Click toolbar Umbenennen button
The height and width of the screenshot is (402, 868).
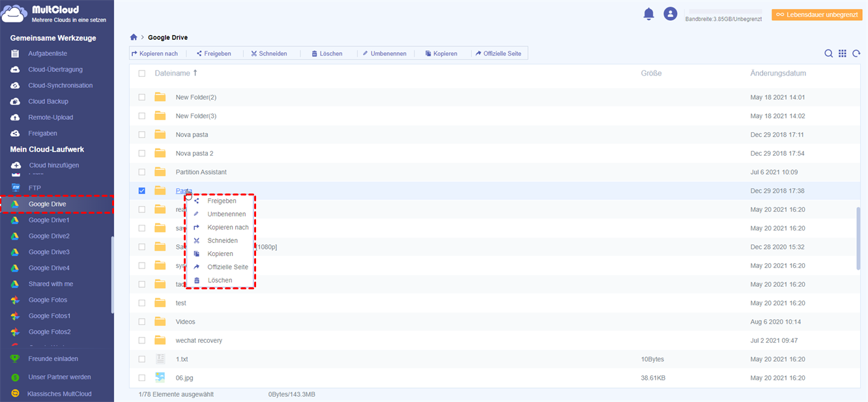point(384,53)
